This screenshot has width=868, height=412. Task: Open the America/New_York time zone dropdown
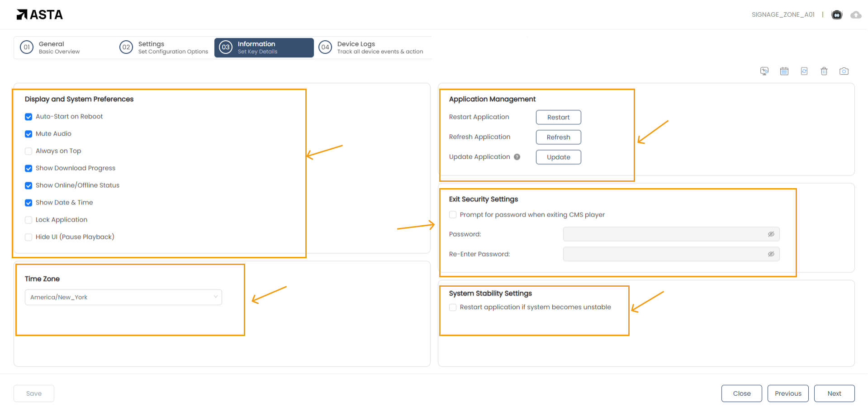tap(123, 297)
